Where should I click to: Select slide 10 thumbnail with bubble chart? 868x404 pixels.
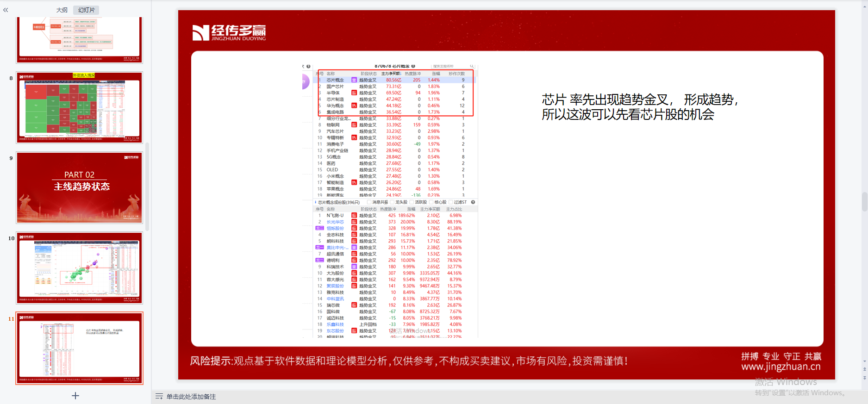(x=80, y=268)
